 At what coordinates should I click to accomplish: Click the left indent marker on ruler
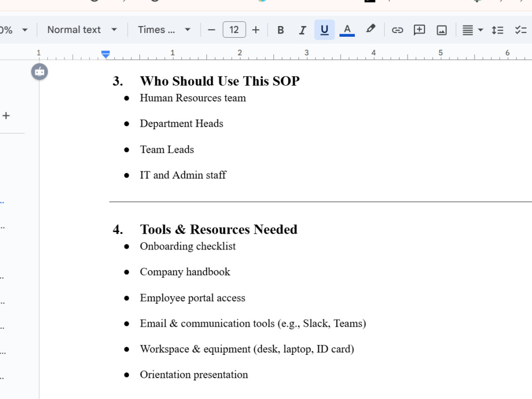click(x=105, y=54)
